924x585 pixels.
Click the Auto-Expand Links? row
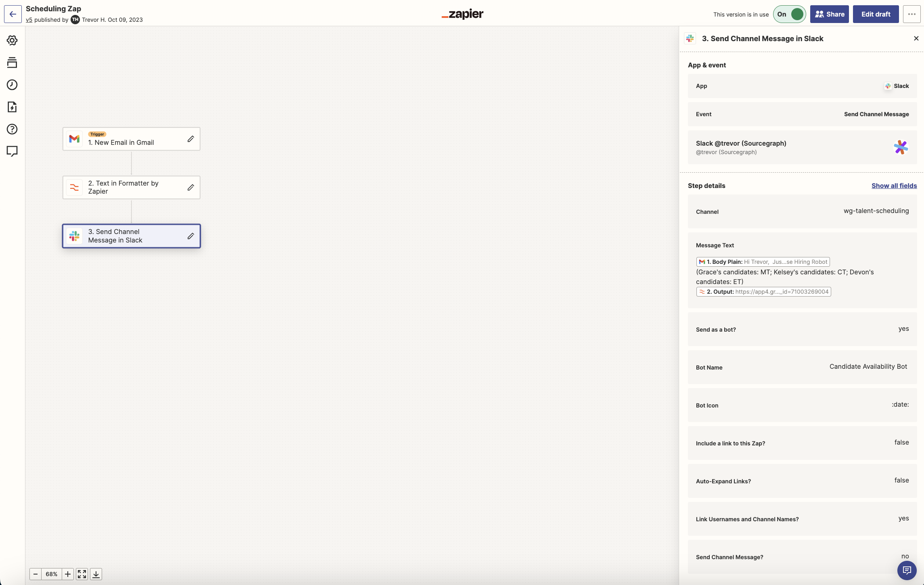(x=802, y=481)
